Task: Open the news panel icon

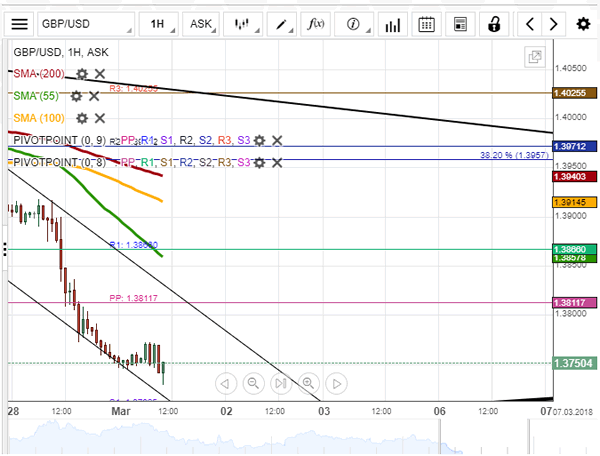Action: point(460,25)
